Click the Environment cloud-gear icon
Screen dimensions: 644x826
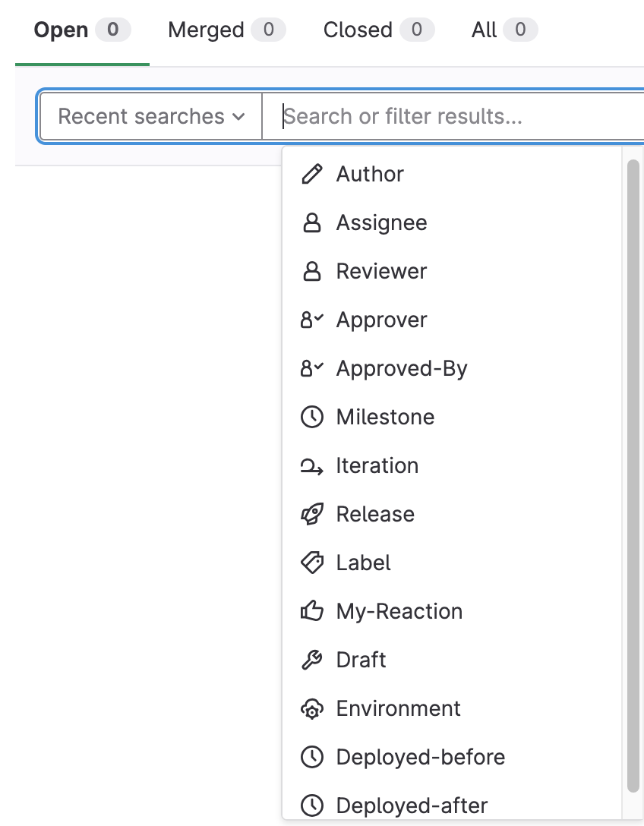[x=311, y=709]
